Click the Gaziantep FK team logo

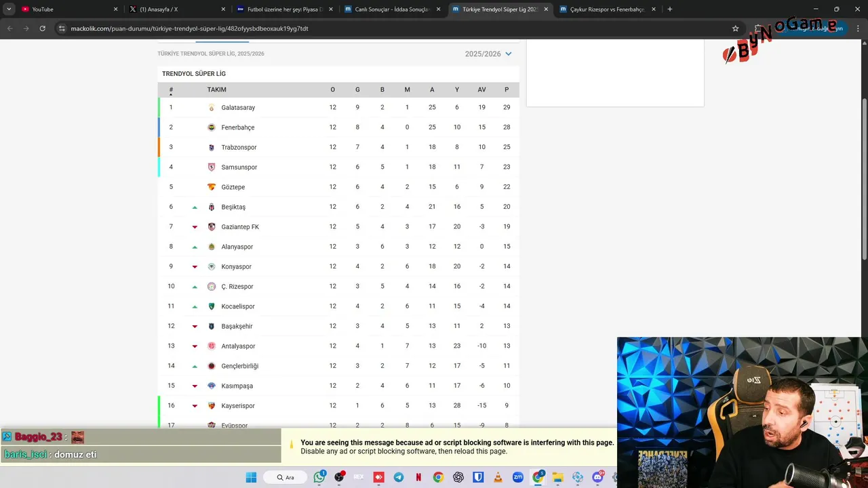point(212,226)
